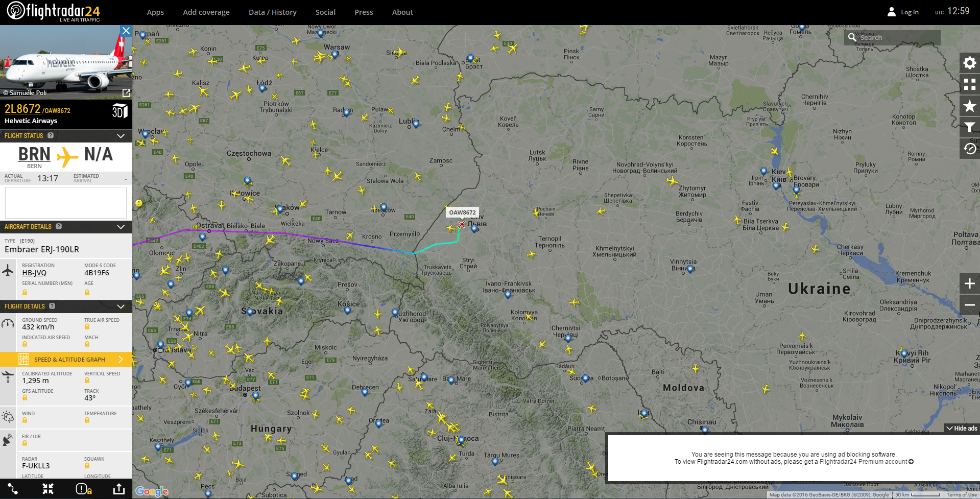
Task: Open the 3D view icon
Action: 119,111
